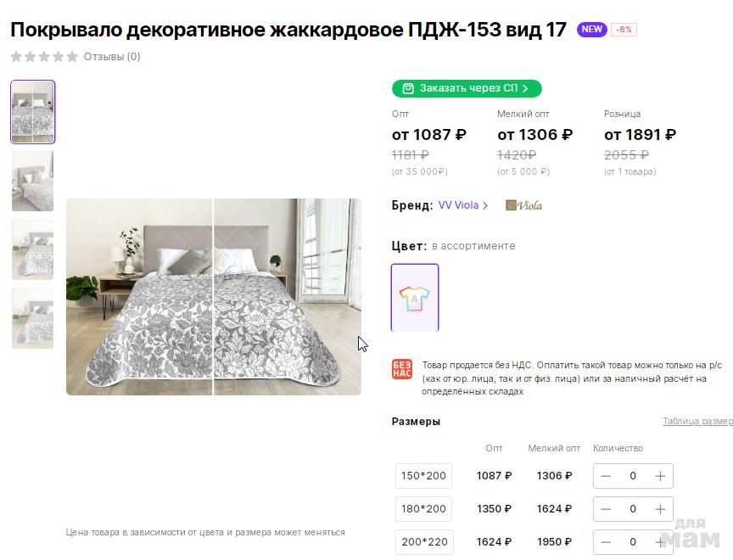Screen dimensions: 733x560
Task: Click Заказать через СП button
Action: point(467,88)
